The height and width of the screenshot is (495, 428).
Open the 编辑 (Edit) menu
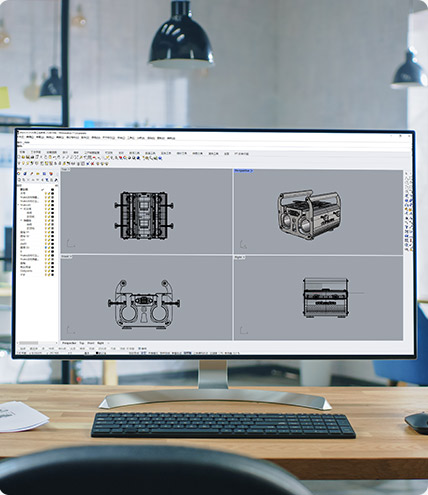click(30, 137)
